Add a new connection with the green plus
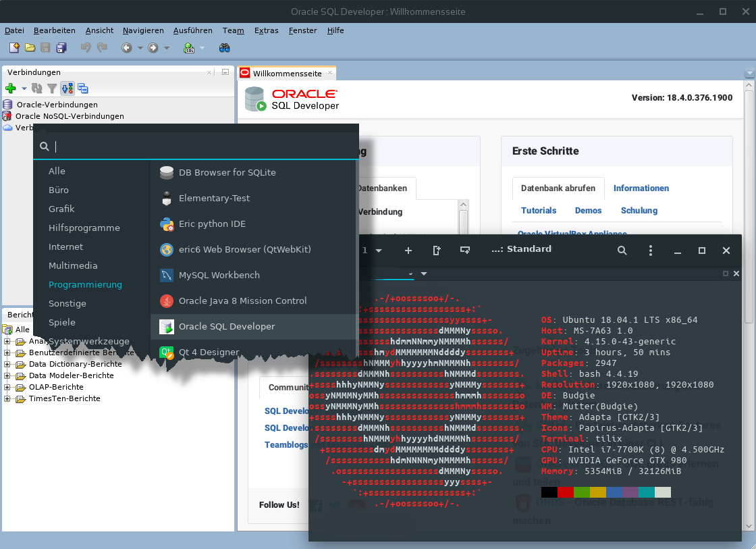 tap(11, 88)
